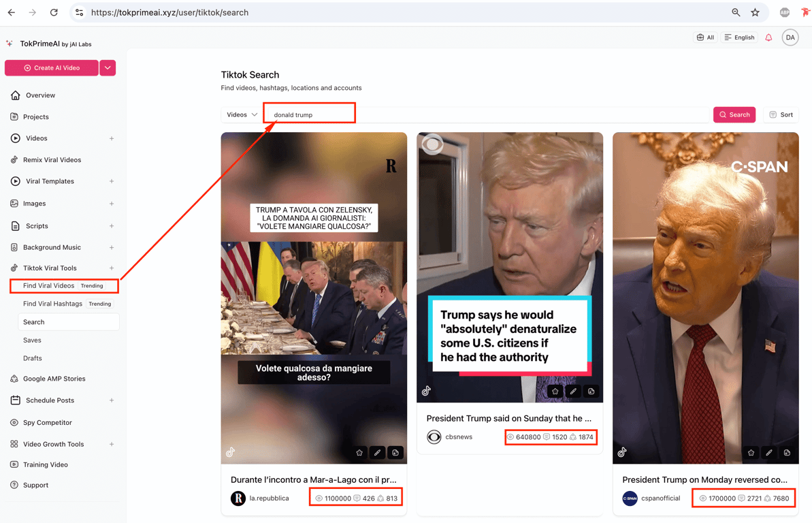Open Remix Viral Videos
This screenshot has width=812, height=523.
[52, 159]
